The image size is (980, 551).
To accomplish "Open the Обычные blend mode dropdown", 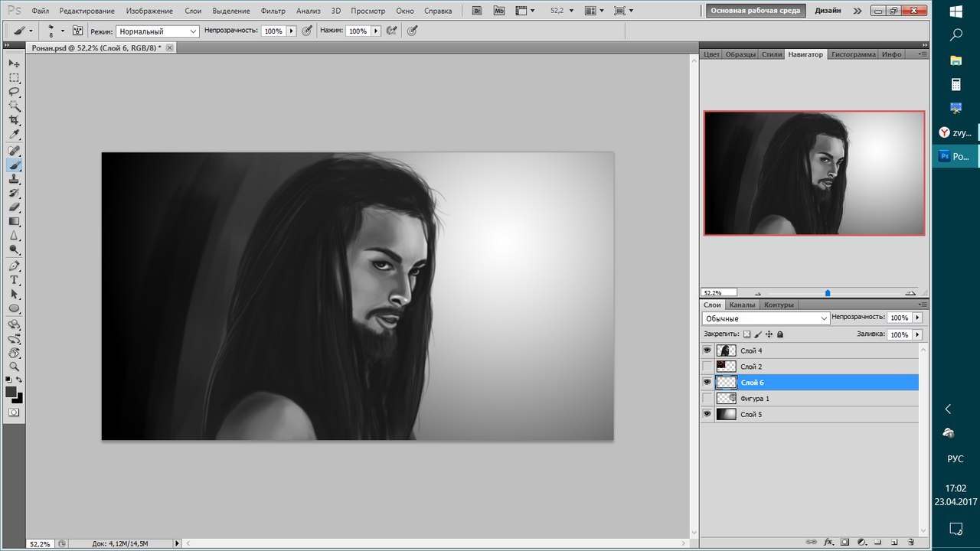I will point(766,318).
